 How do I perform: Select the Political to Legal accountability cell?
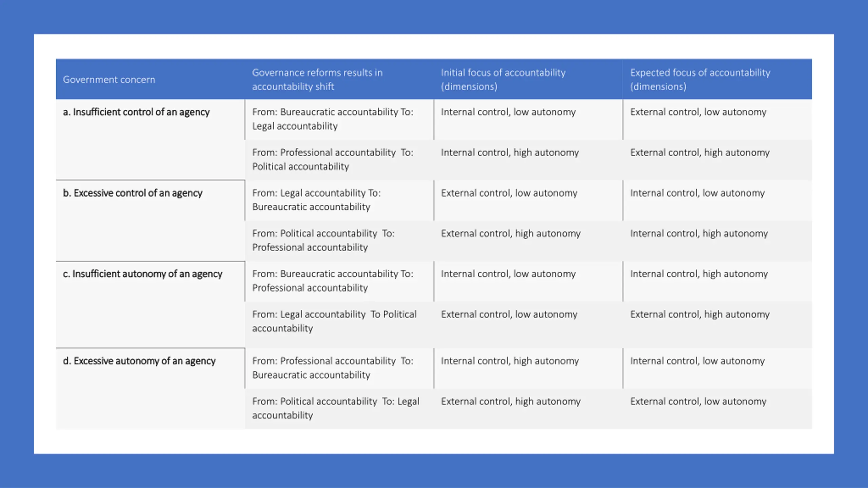pos(335,408)
